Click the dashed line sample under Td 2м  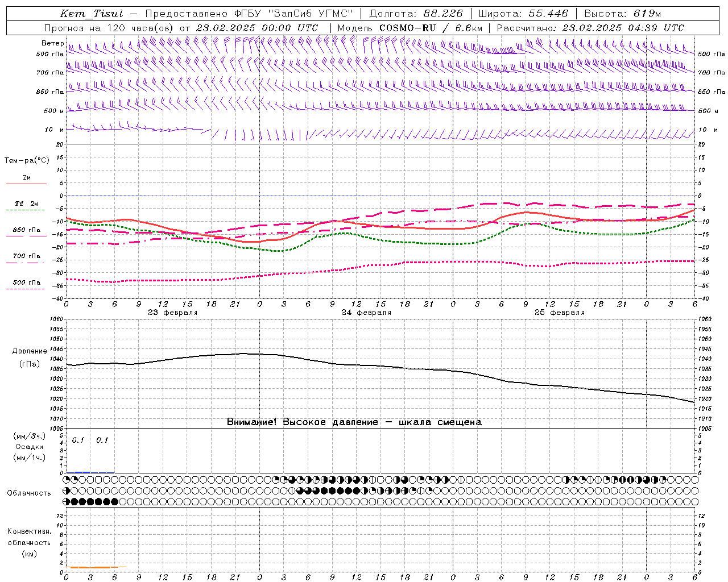pos(26,210)
